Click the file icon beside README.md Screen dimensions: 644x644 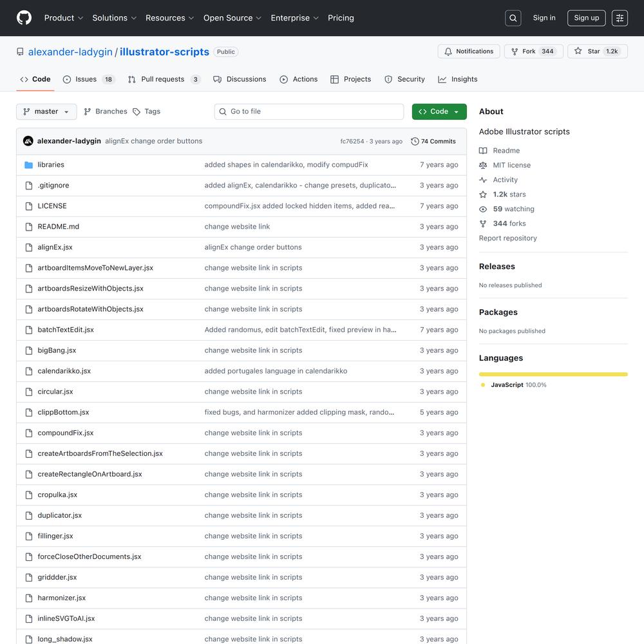tap(29, 227)
